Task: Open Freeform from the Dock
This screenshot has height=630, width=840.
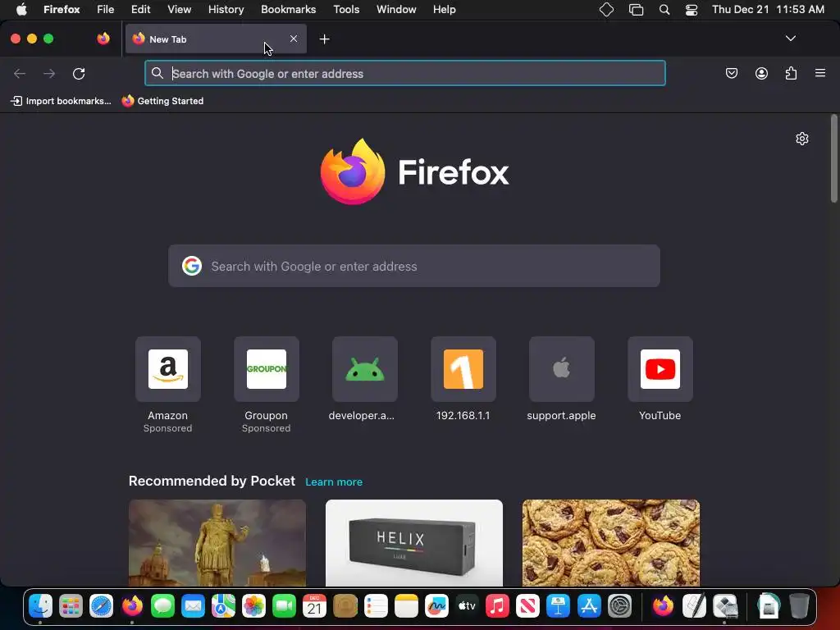Action: click(436, 606)
